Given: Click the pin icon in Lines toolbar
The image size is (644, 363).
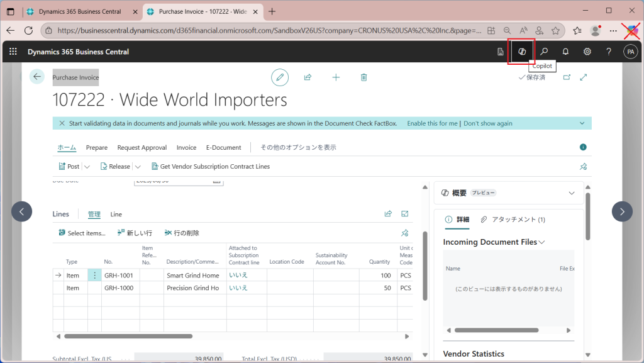Looking at the screenshot, I should pyautogui.click(x=405, y=233).
